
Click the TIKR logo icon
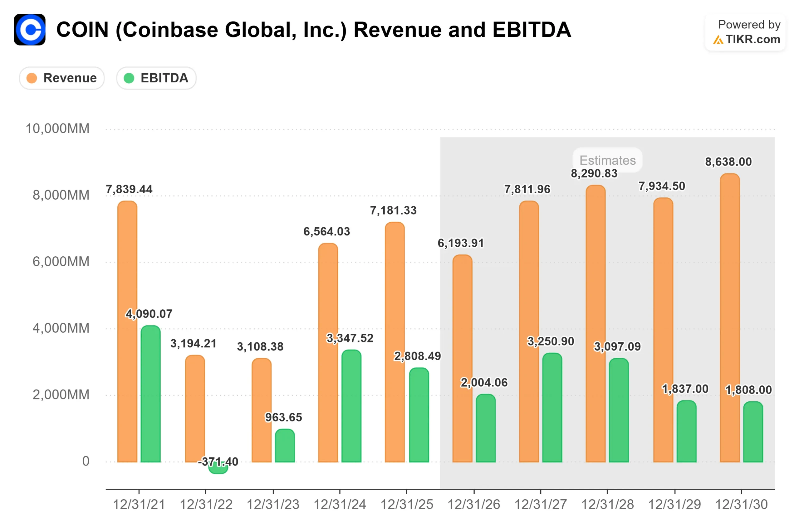[x=718, y=40]
